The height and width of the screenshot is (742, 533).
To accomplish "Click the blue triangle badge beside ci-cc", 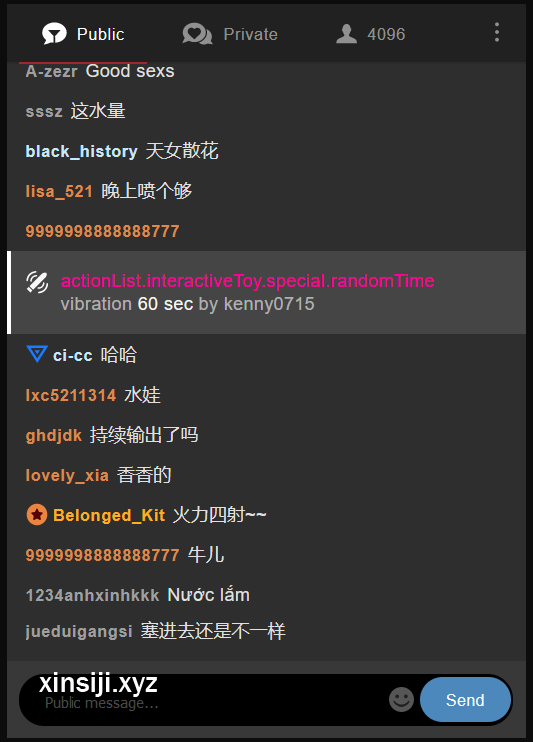I will click(x=36, y=354).
